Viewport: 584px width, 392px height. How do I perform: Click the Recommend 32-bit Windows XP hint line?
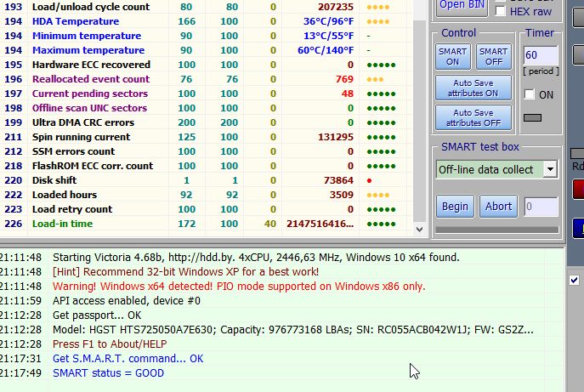(x=185, y=271)
